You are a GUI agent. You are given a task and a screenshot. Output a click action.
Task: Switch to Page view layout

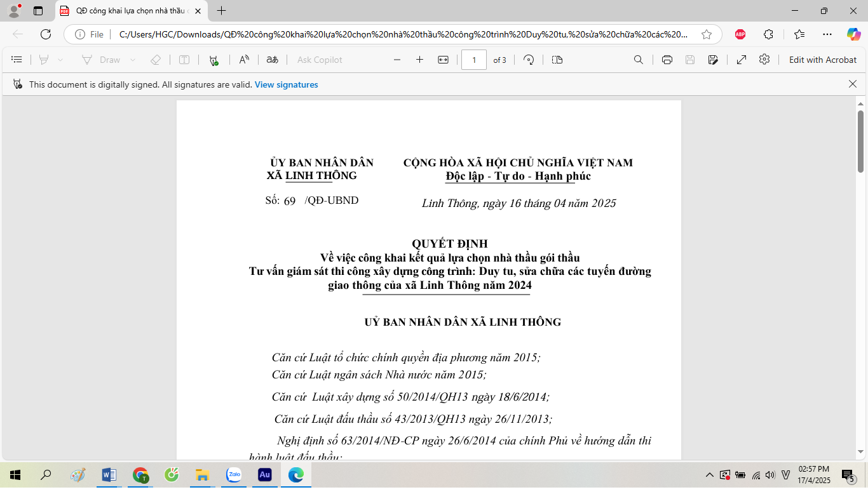(557, 60)
